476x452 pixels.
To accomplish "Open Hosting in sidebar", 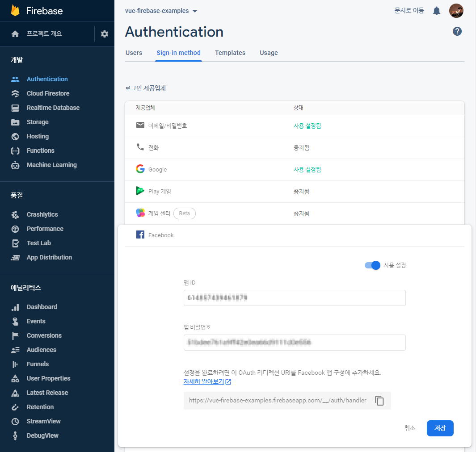I will pos(38,137).
